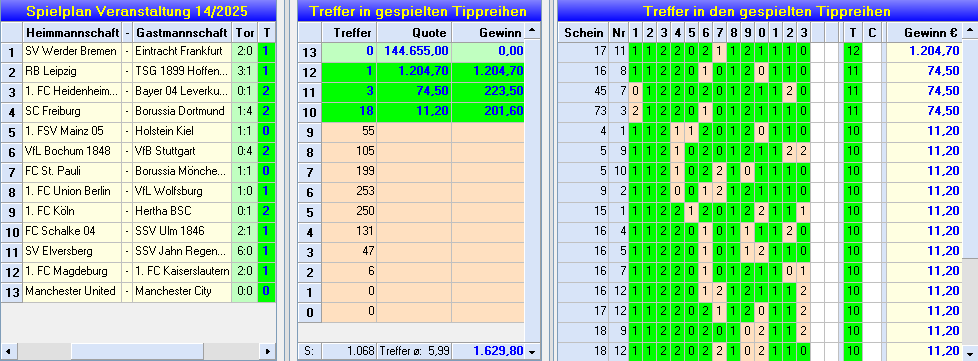Click the 6:0 score cell
Screen dimensions: 978x361
click(244, 251)
